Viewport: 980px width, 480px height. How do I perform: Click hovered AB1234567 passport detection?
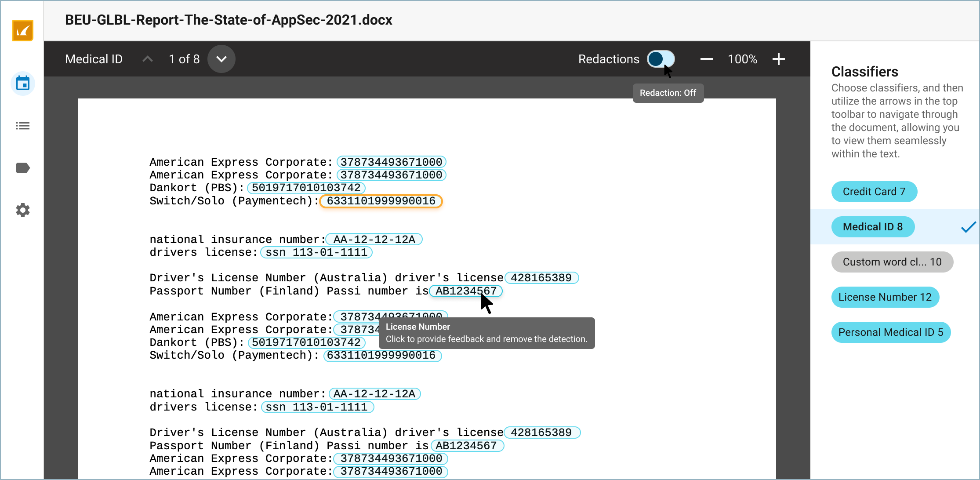pyautogui.click(x=466, y=291)
